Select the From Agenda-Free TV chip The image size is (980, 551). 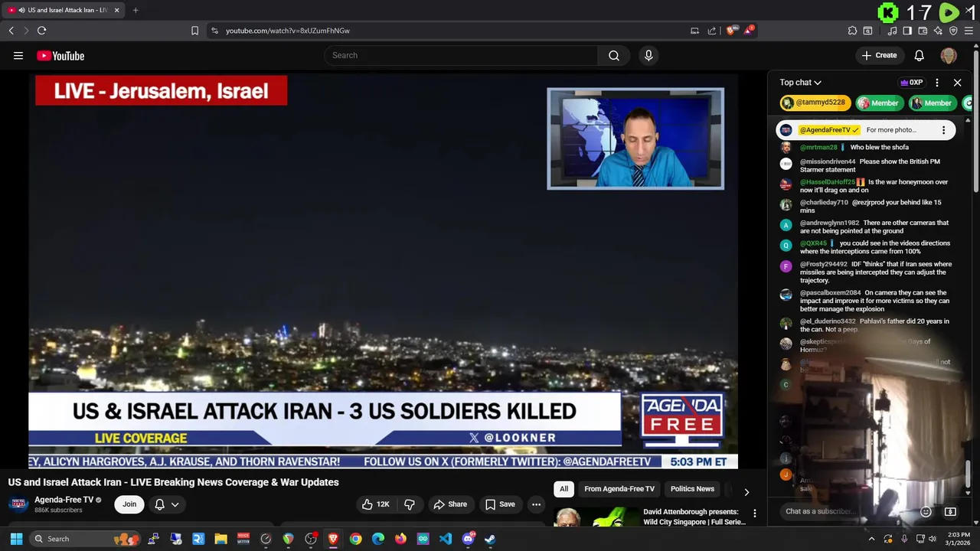tap(619, 489)
